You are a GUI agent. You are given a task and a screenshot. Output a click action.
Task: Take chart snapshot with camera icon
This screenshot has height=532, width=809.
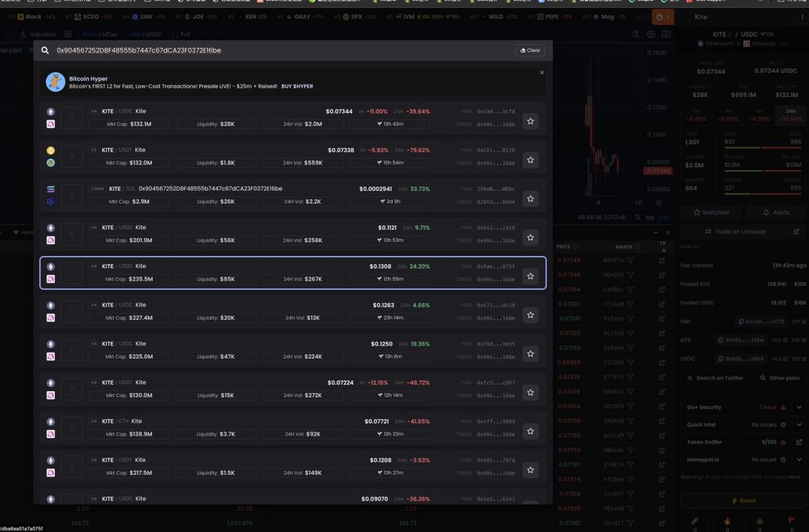(x=666, y=34)
